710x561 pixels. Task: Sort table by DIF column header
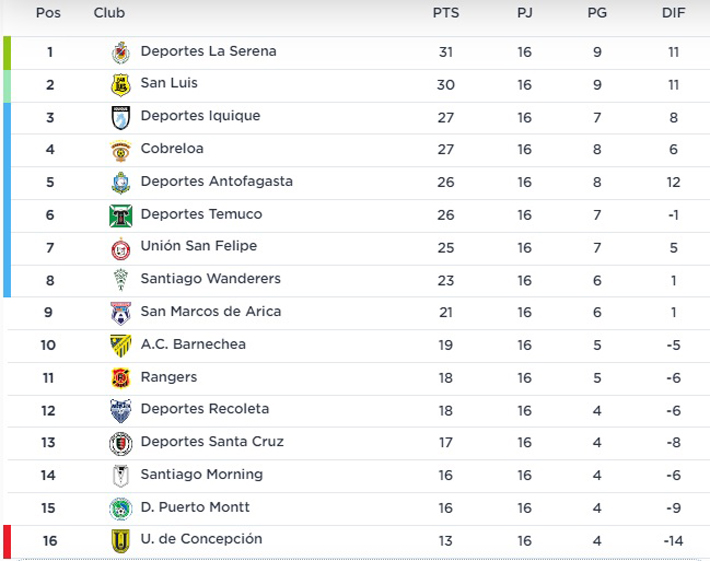tap(673, 13)
